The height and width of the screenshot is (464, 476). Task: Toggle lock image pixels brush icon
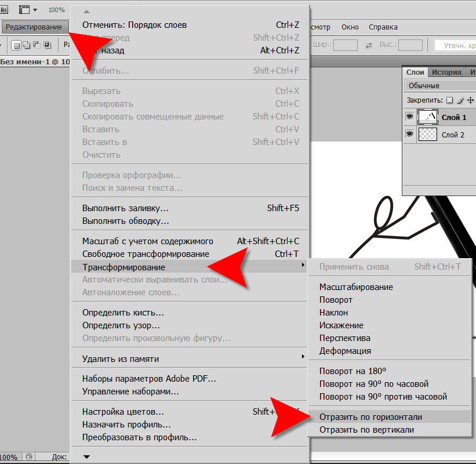[460, 100]
